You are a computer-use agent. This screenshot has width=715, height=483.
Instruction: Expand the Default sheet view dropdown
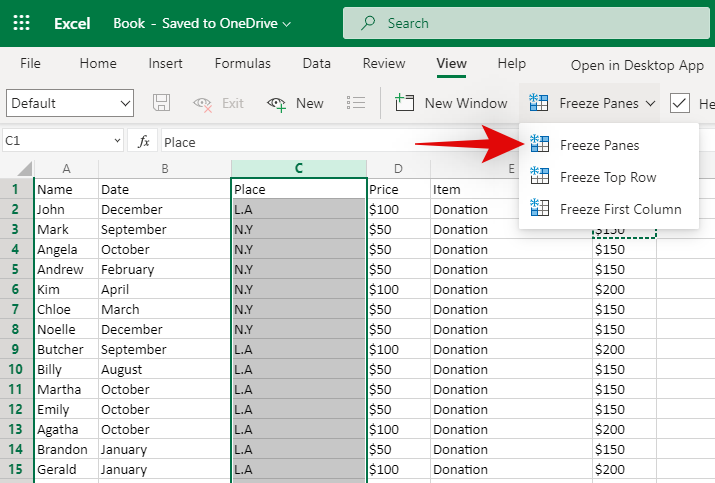coord(125,103)
